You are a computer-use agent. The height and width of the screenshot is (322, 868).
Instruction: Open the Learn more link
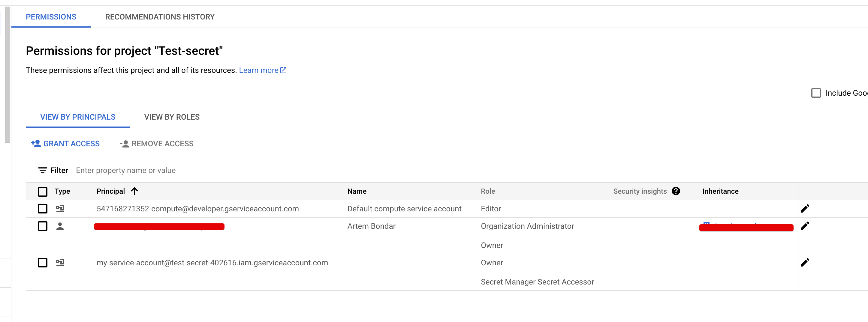[x=259, y=70]
